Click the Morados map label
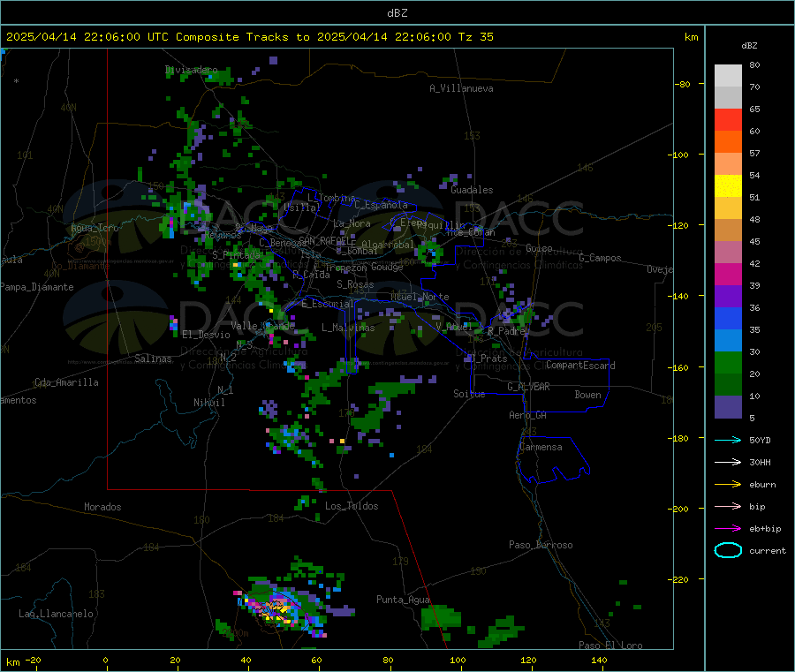This screenshot has height=672, width=795. tap(102, 507)
